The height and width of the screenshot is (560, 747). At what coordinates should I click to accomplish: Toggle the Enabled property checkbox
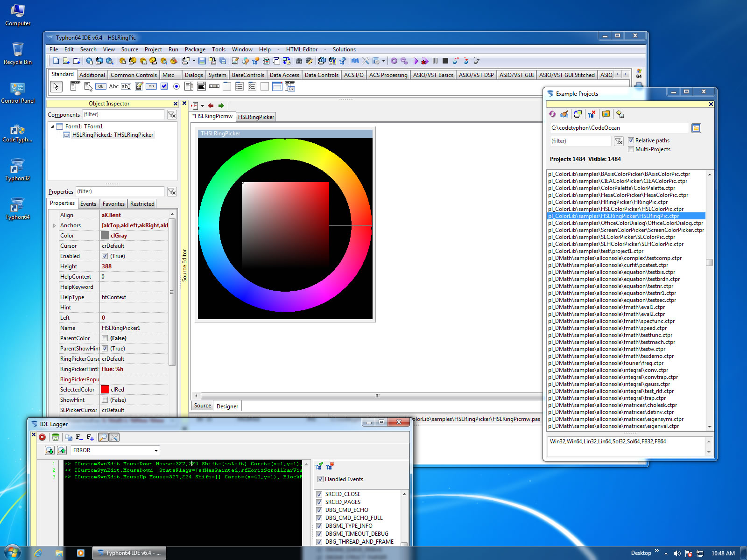[x=105, y=256]
